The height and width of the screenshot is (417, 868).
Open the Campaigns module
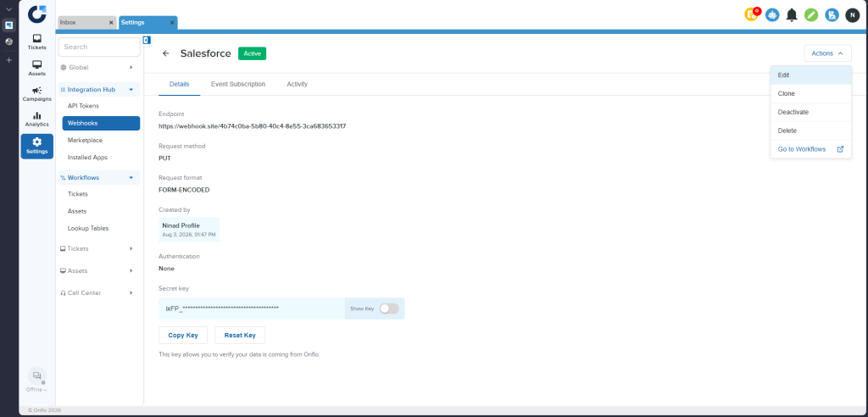[x=37, y=93]
